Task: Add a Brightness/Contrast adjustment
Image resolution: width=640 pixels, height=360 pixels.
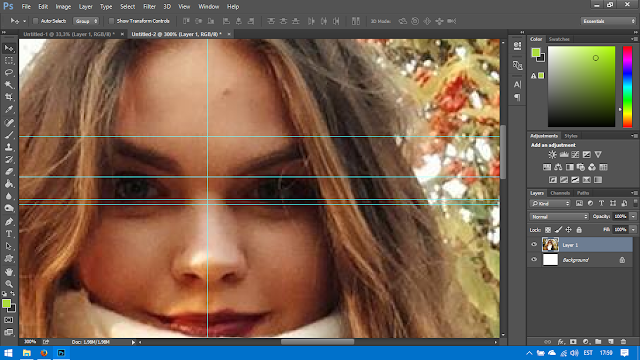Action: tap(552, 154)
